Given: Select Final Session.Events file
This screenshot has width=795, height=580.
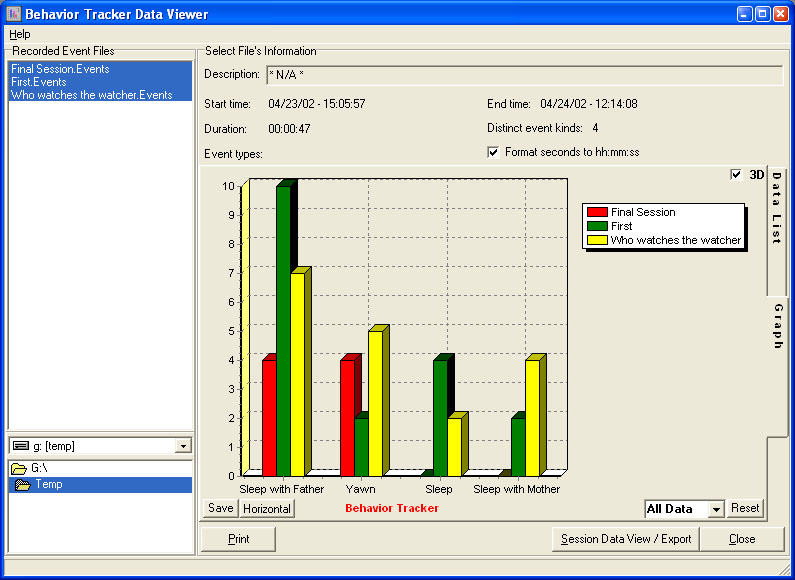Looking at the screenshot, I should pyautogui.click(x=100, y=68).
